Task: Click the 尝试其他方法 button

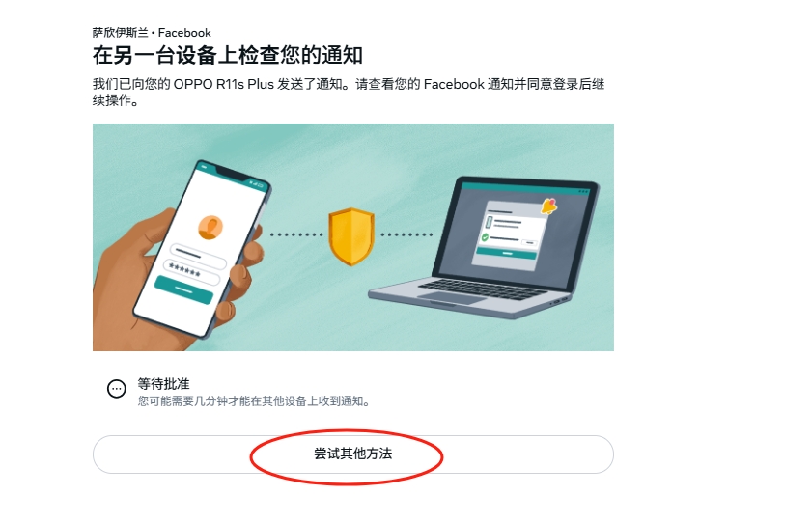Action: tap(353, 454)
